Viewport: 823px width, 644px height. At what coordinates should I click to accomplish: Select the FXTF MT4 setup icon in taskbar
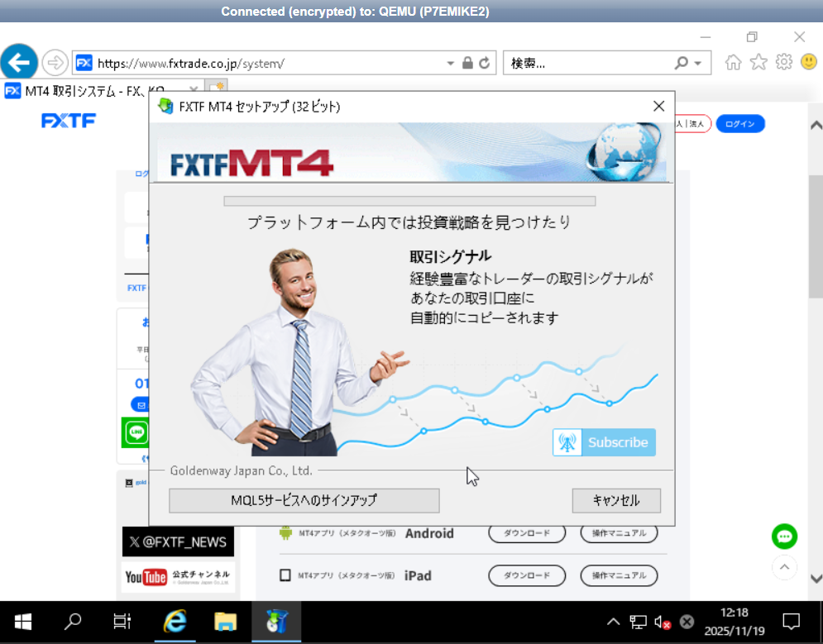click(x=276, y=622)
